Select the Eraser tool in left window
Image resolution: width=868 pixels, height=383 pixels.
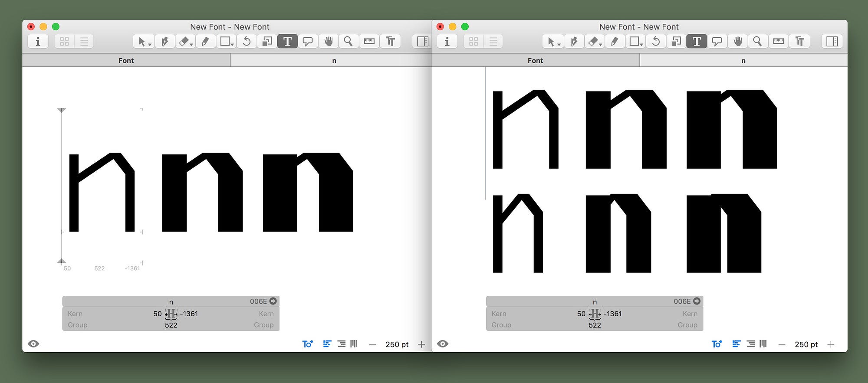(x=185, y=41)
